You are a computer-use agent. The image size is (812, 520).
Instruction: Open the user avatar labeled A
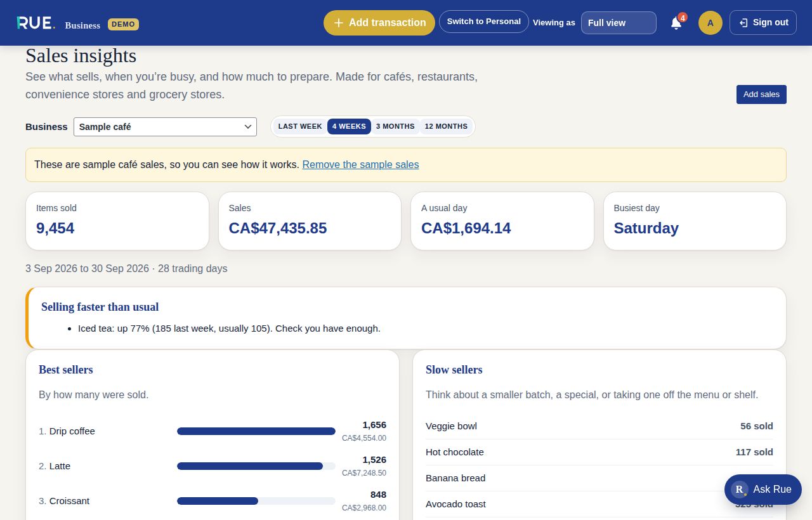point(710,23)
